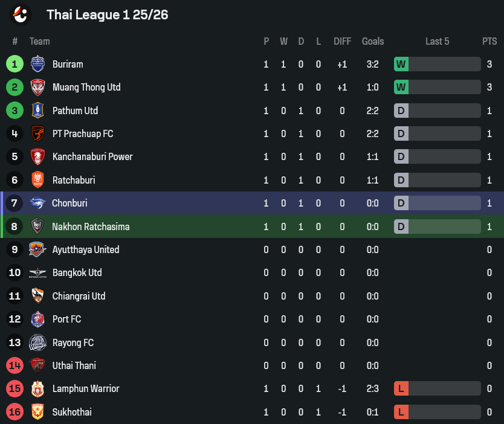Click the Last 5 column header
This screenshot has height=424, width=504.
pyautogui.click(x=437, y=42)
